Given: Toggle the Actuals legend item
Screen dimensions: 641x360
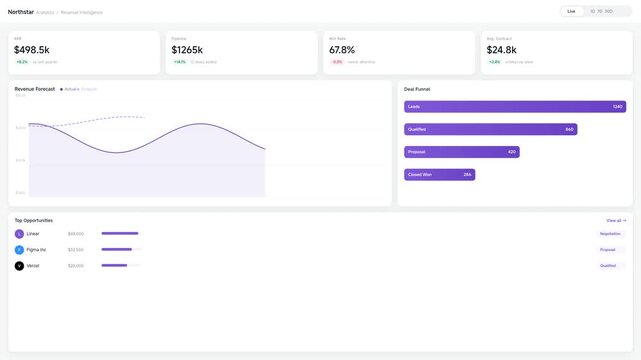Looking at the screenshot, I should tap(69, 89).
